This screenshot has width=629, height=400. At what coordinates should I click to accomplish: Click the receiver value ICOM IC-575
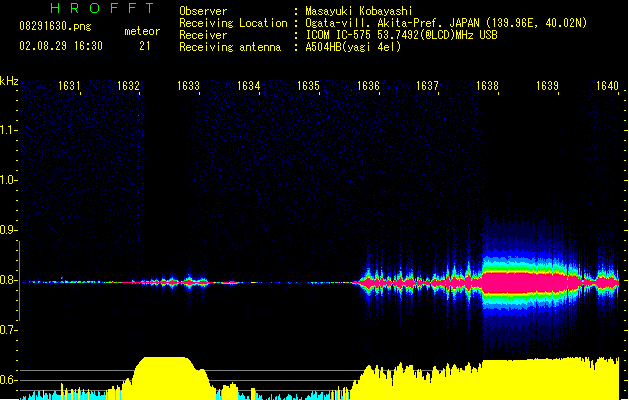339,35
